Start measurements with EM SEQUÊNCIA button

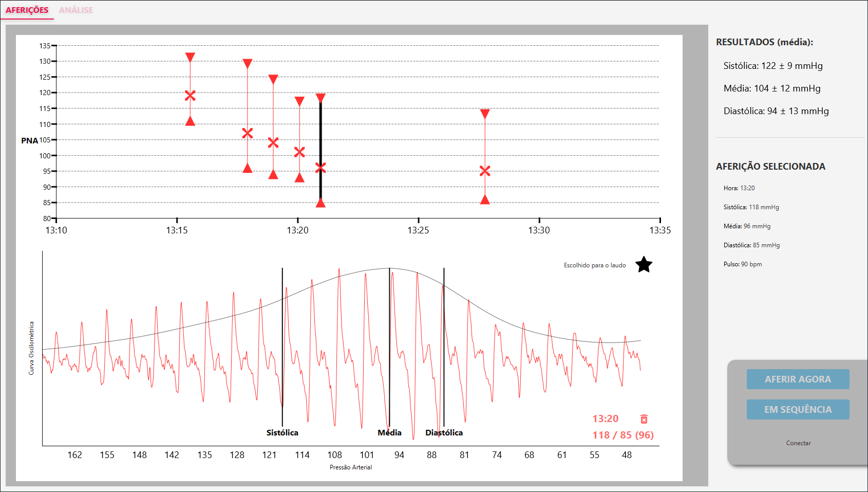[798, 409]
